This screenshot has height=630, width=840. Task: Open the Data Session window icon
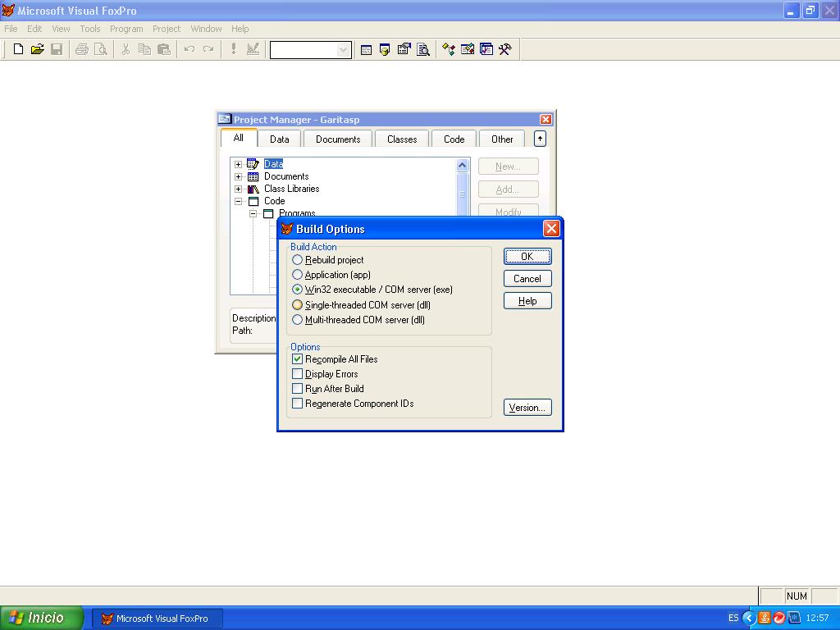[x=385, y=50]
